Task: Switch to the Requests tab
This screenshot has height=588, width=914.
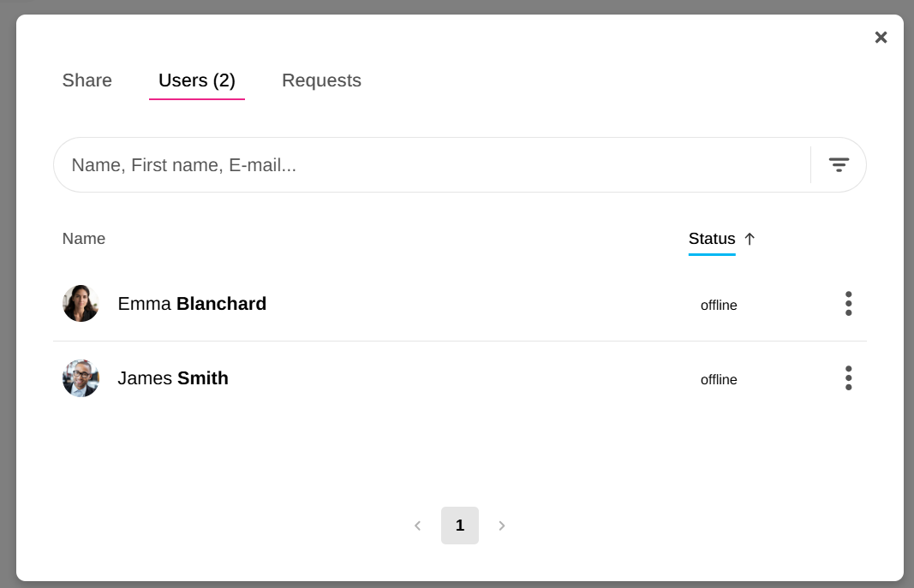Action: (x=321, y=80)
